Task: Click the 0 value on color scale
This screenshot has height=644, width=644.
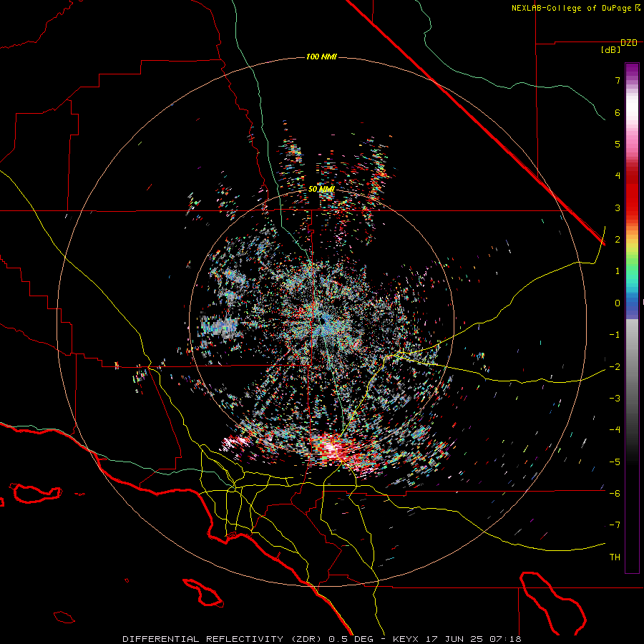Action: click(x=618, y=303)
